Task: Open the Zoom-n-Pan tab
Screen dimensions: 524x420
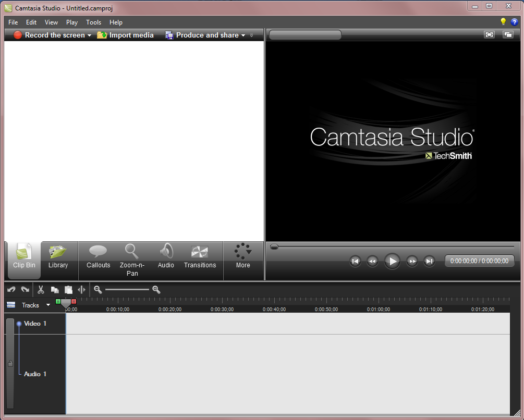Action: click(132, 260)
